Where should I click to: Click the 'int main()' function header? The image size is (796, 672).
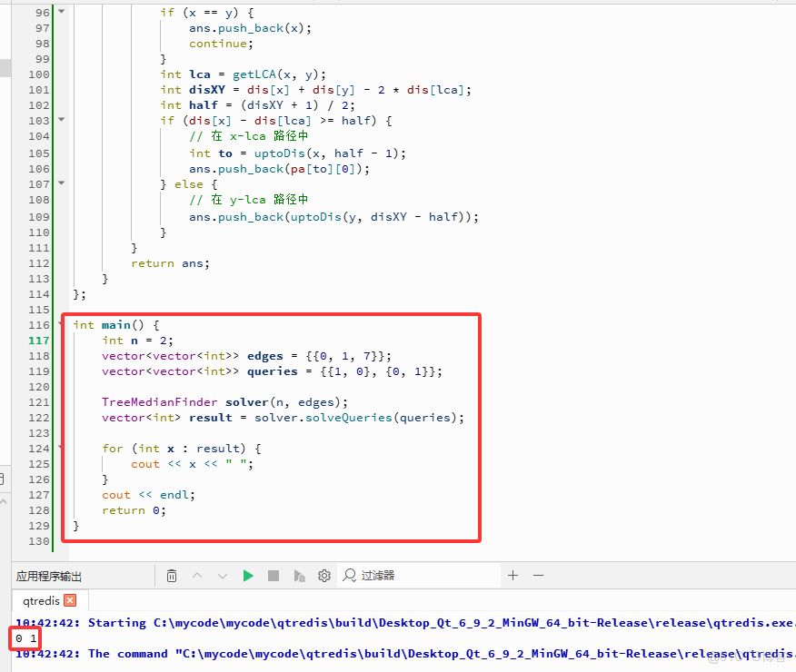[x=115, y=325]
